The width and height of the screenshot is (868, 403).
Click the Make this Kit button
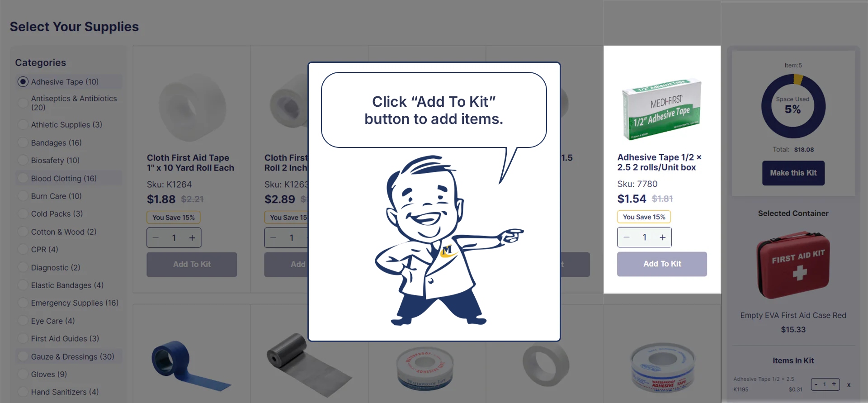click(793, 173)
